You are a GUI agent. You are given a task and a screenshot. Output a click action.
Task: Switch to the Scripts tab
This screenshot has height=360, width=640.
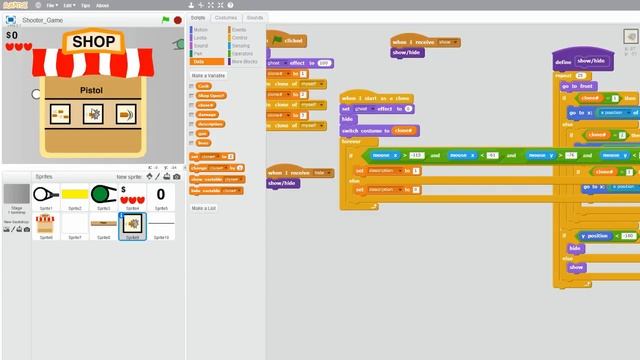pos(198,18)
